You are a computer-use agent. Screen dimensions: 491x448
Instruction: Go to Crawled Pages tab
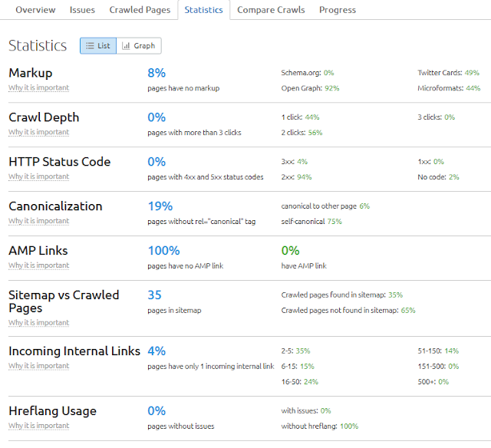pyautogui.click(x=140, y=10)
